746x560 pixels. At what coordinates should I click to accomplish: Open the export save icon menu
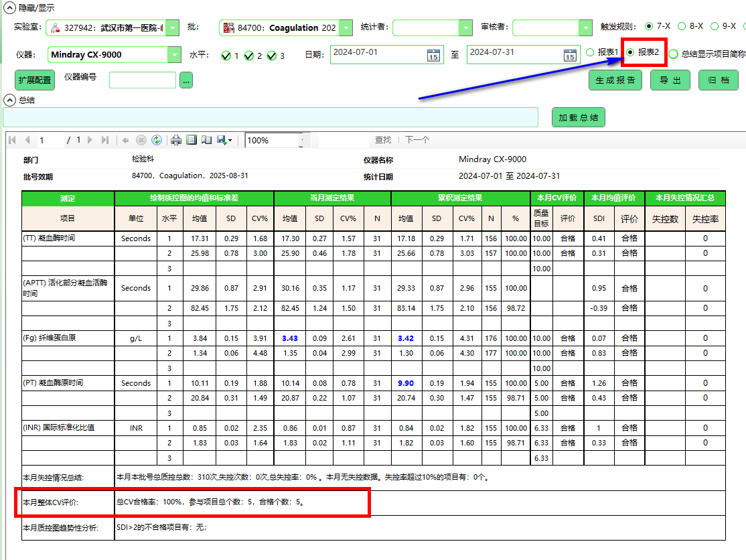224,140
